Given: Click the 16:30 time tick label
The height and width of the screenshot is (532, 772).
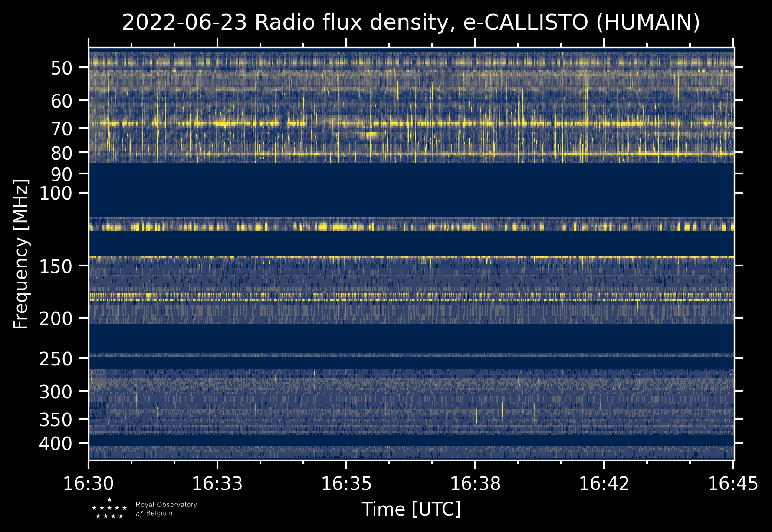Looking at the screenshot, I should pyautogui.click(x=89, y=483).
